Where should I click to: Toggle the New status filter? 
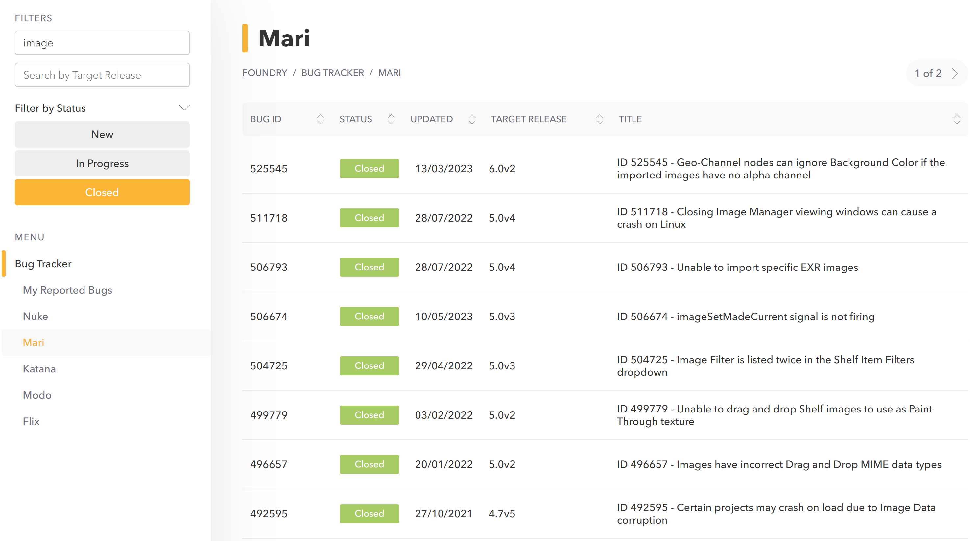point(102,134)
